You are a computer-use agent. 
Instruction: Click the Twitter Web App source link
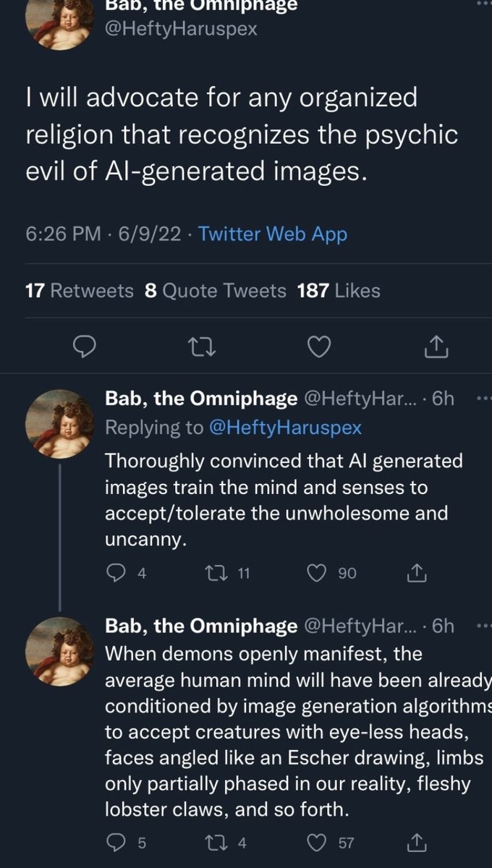(273, 234)
